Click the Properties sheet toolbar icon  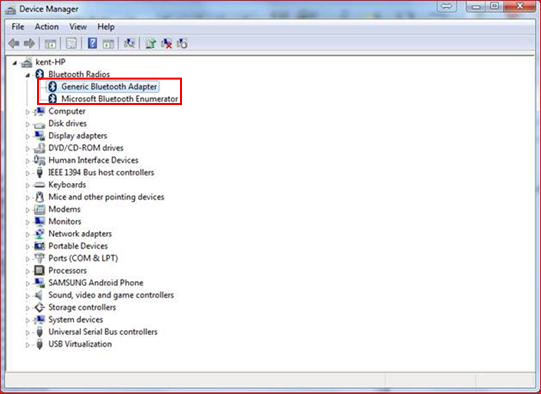click(71, 43)
